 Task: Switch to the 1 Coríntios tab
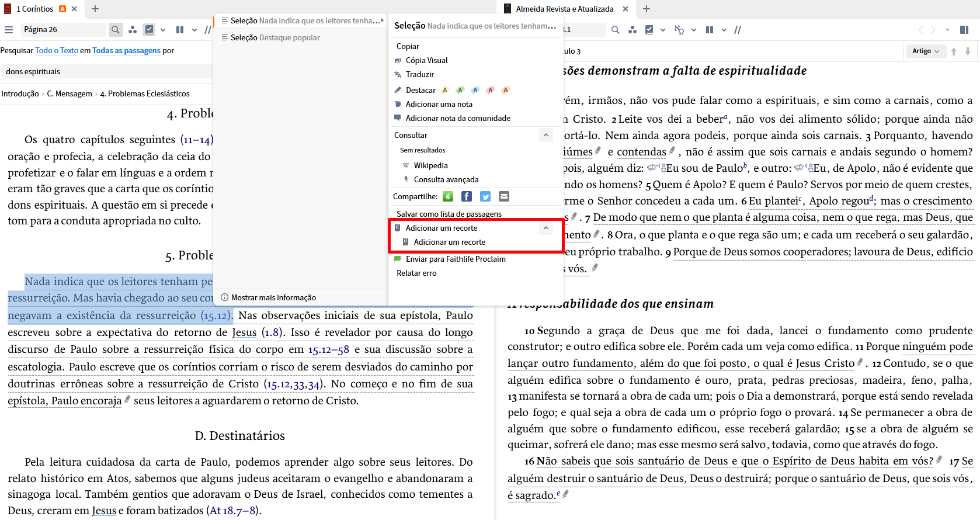tap(34, 9)
